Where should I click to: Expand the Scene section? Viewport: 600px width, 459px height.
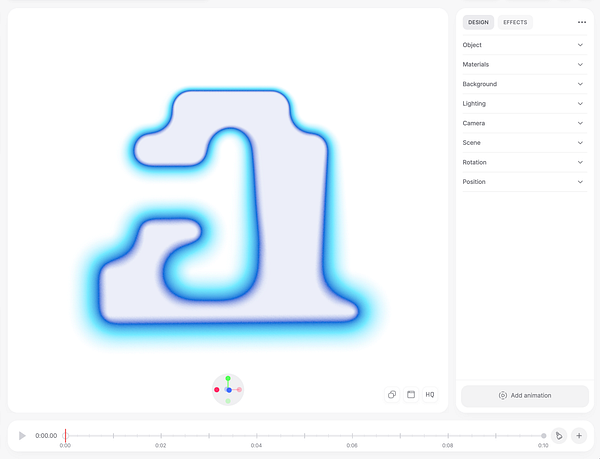click(x=524, y=143)
